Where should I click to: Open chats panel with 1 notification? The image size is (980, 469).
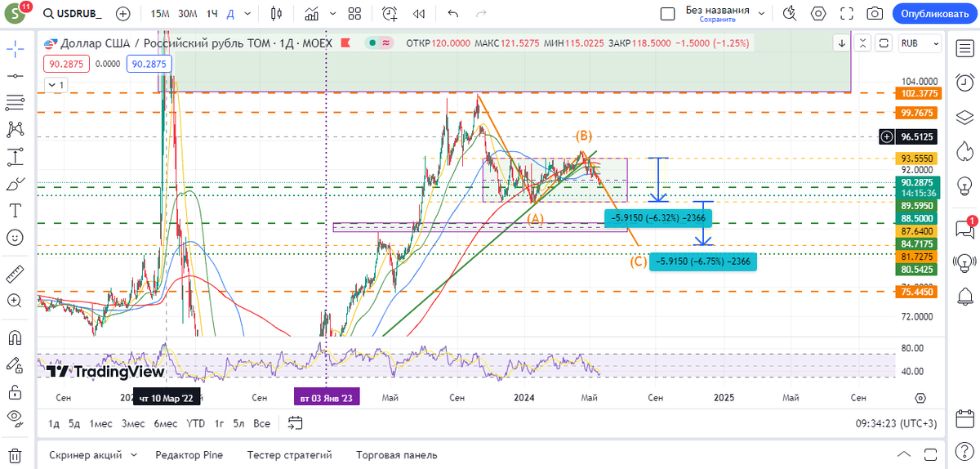click(x=964, y=228)
